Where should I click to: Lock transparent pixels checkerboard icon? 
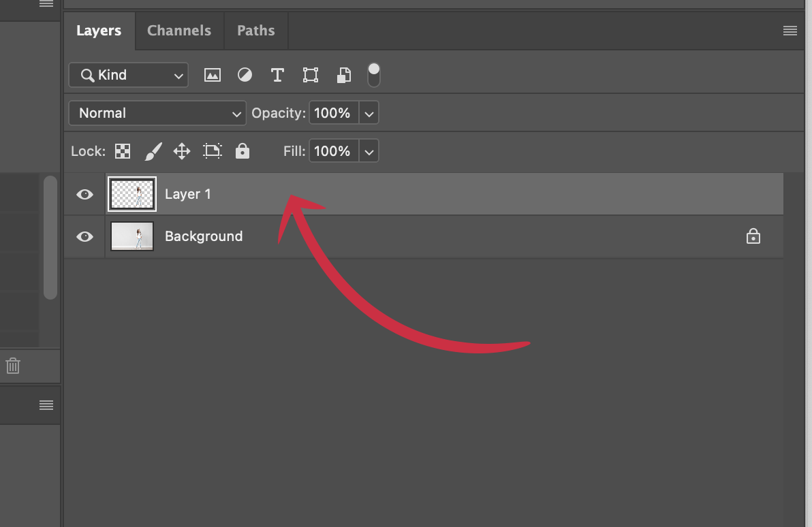123,151
